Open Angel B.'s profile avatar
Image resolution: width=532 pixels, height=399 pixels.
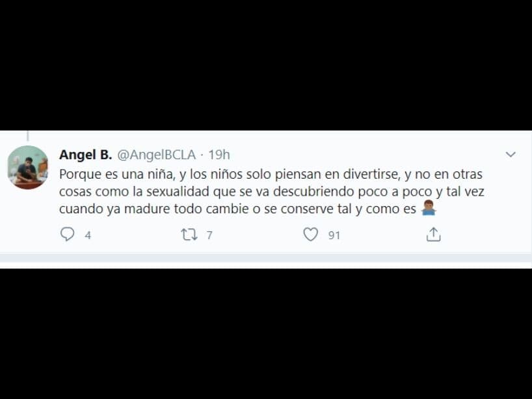pyautogui.click(x=28, y=168)
